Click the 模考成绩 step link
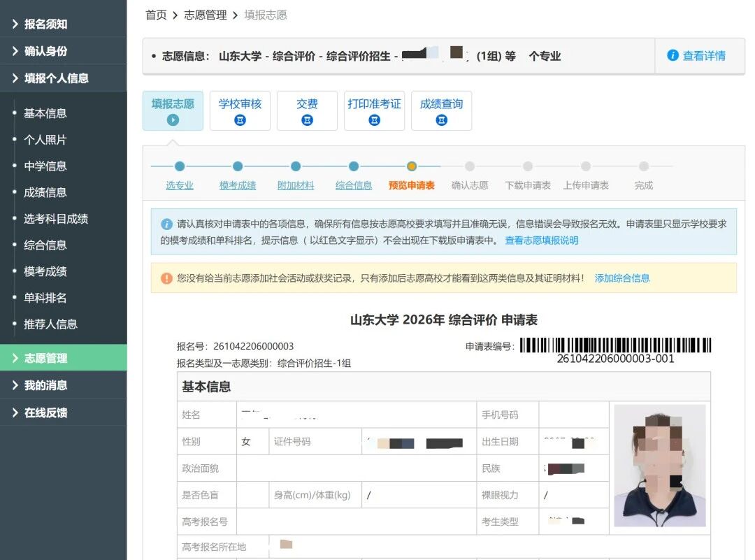 point(238,185)
